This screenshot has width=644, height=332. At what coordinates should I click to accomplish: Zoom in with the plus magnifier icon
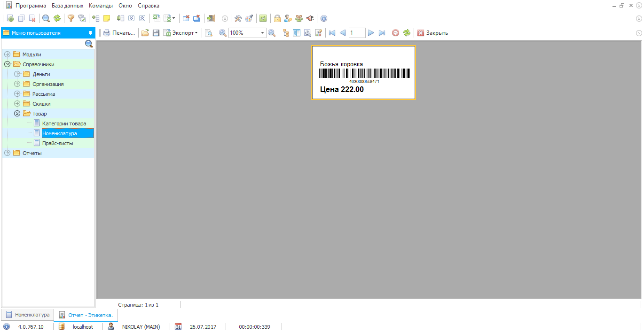pyautogui.click(x=223, y=33)
